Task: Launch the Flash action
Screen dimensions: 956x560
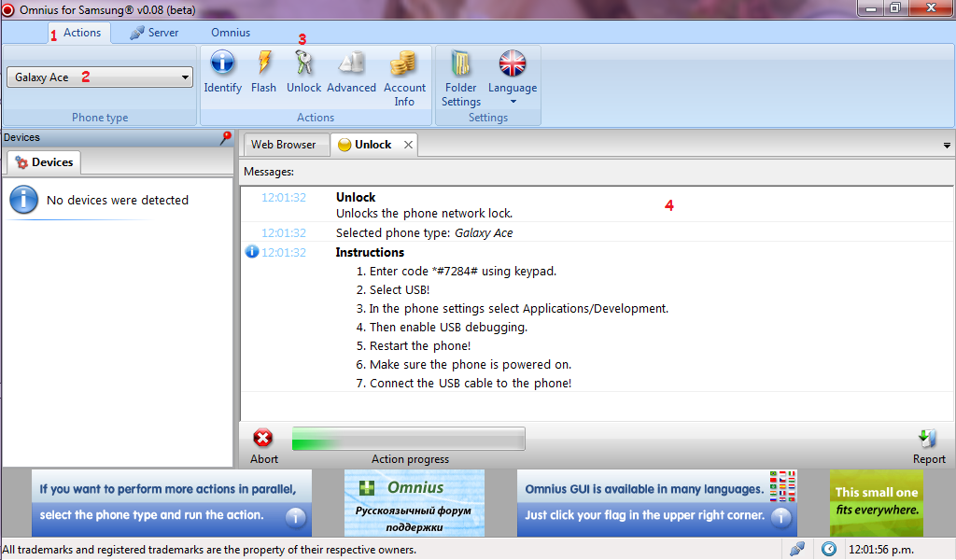Action: (263, 72)
